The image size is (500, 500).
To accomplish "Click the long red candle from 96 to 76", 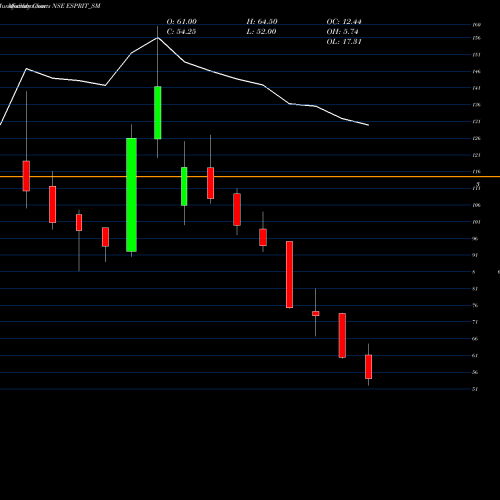I will coord(289,274).
